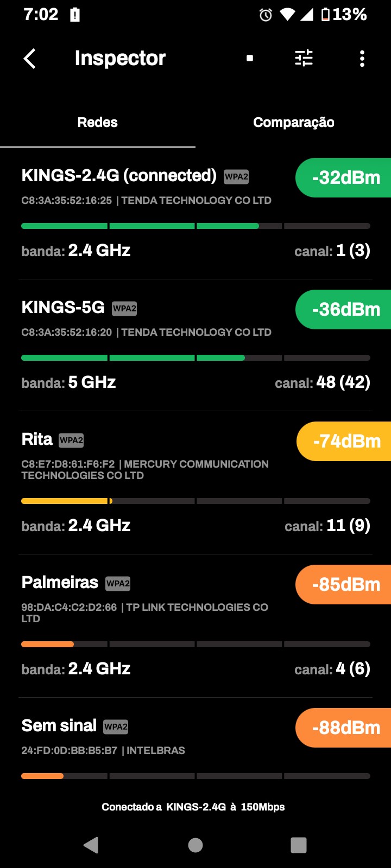Open the three-dot overflow menu
This screenshot has width=391, height=868.
click(362, 59)
